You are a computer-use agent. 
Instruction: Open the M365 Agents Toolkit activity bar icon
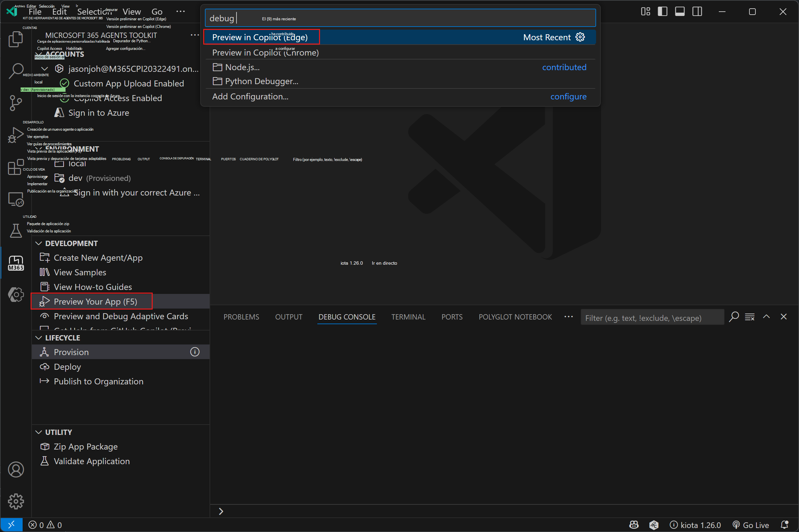tap(16, 263)
